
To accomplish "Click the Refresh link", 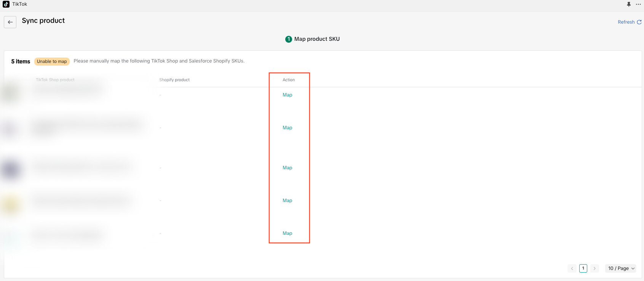I will point(626,22).
